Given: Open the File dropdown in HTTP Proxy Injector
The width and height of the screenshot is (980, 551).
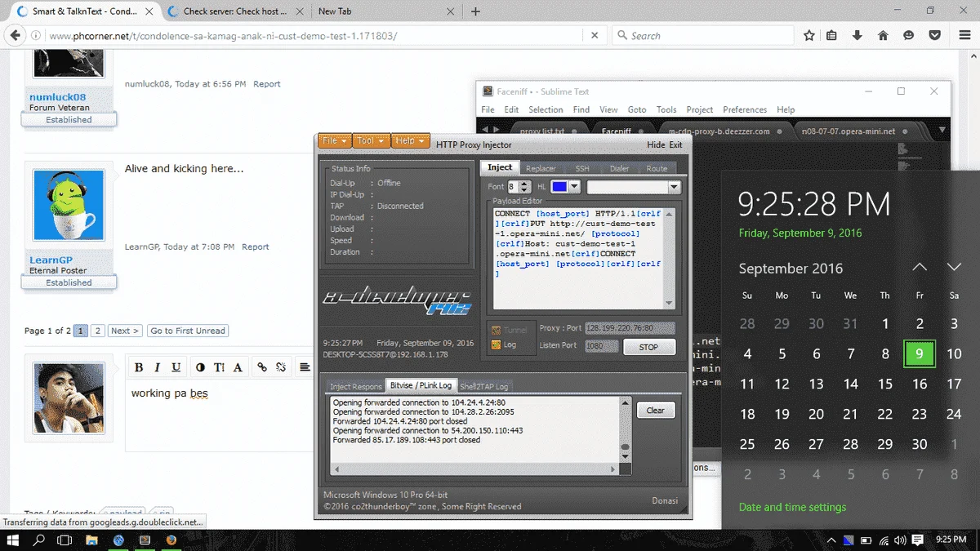Looking at the screenshot, I should click(336, 140).
